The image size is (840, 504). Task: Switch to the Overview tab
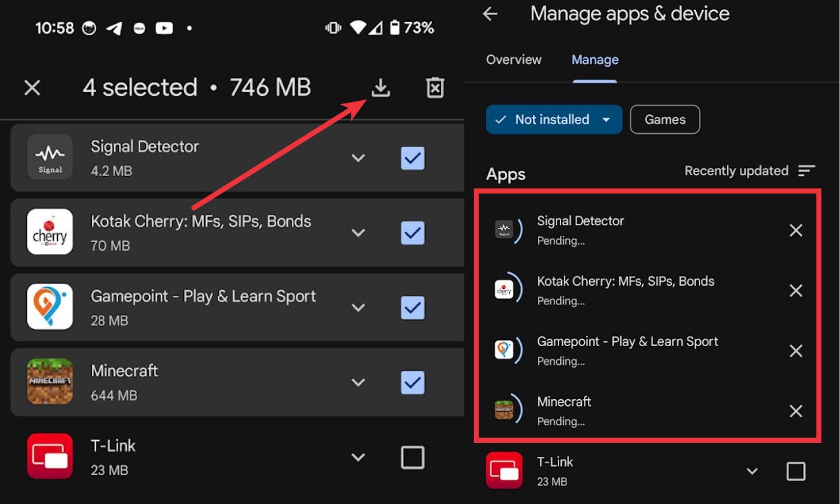513,60
